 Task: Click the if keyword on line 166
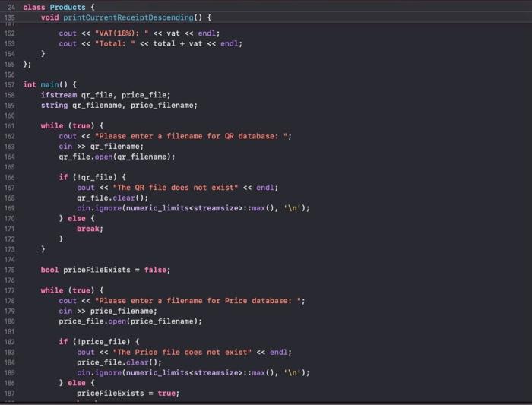coord(63,177)
